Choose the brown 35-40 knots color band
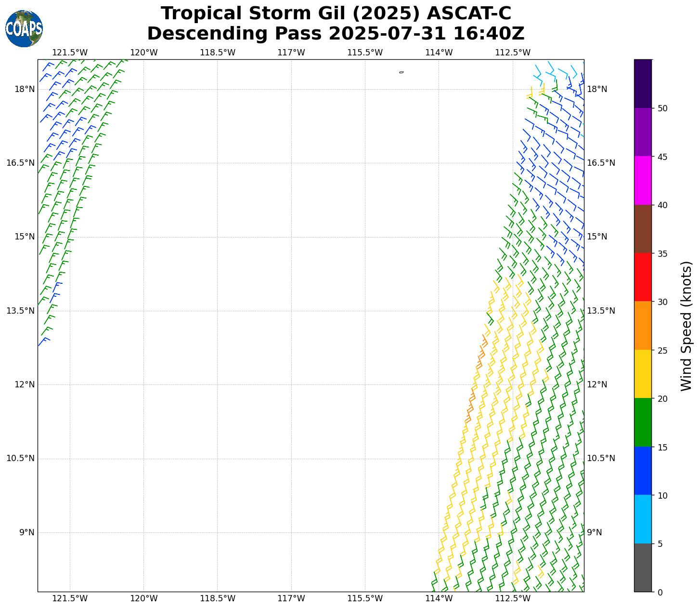This screenshot has width=700, height=609. [642, 229]
